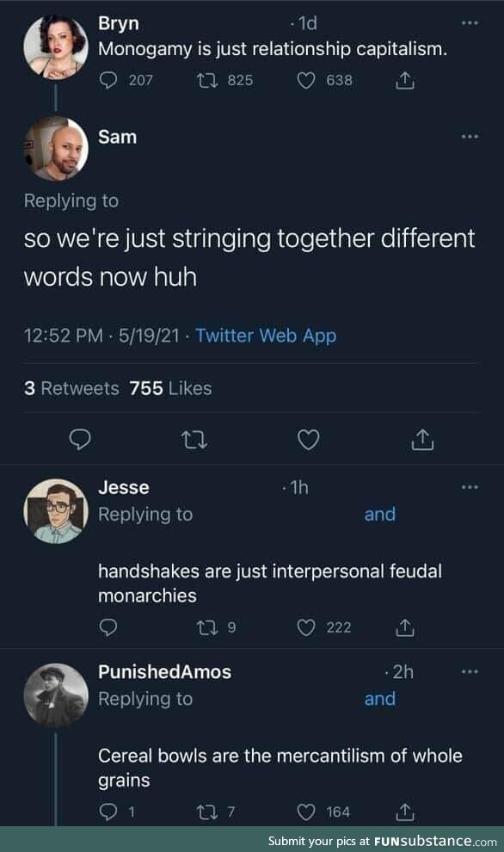Open more options on Jesse's reply
Viewport: 504px width, 852px height.
(x=470, y=487)
